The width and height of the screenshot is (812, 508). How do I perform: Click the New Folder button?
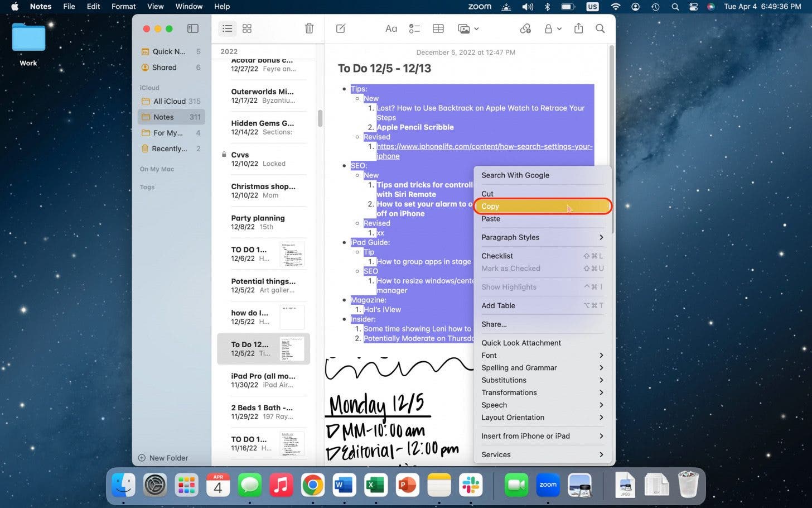[x=163, y=458]
